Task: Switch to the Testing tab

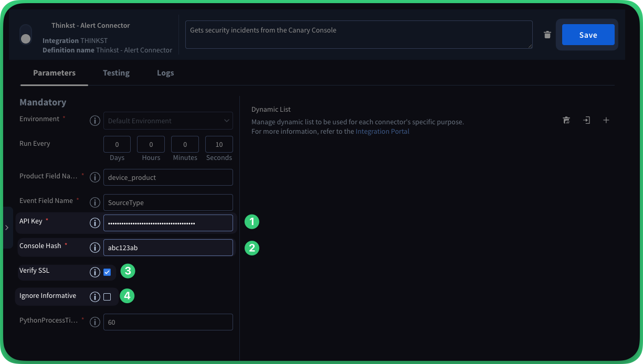Action: coord(116,73)
